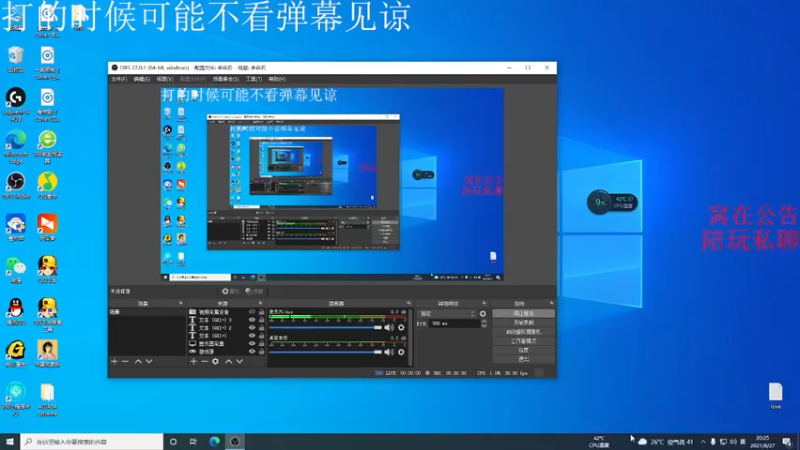Open the Windows Start menu

coord(10,442)
